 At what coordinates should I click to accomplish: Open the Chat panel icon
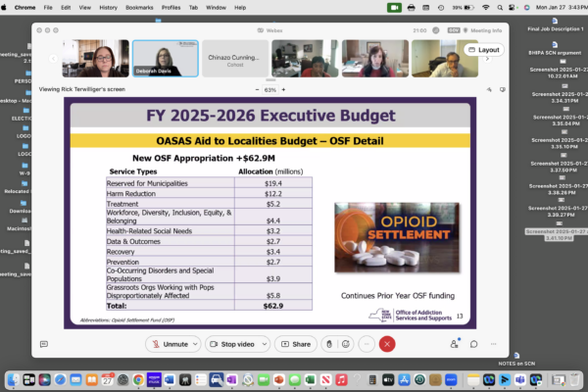tap(473, 344)
